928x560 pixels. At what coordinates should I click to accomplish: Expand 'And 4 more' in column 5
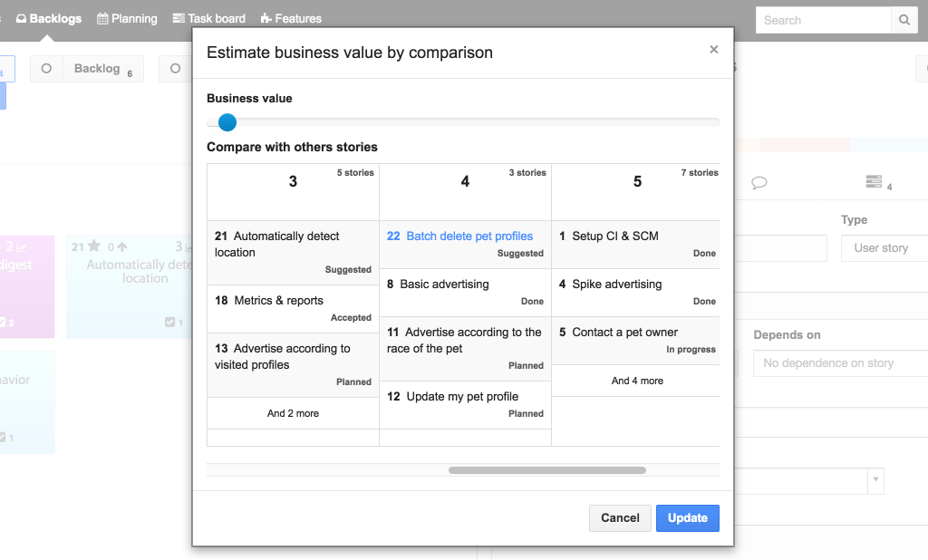click(637, 381)
